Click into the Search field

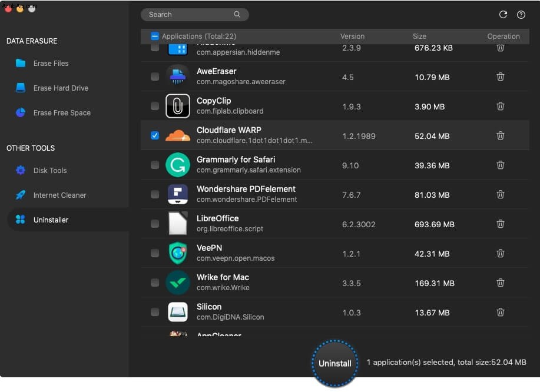[194, 15]
